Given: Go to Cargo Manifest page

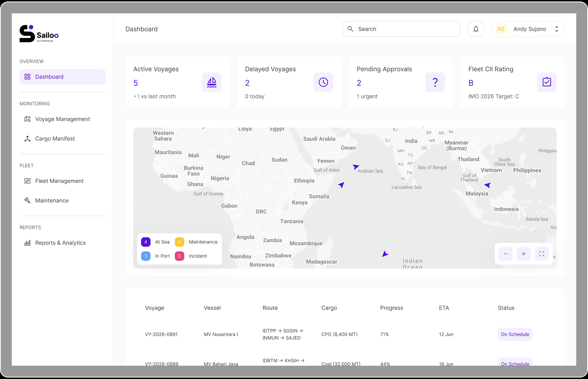Looking at the screenshot, I should point(62,139).
